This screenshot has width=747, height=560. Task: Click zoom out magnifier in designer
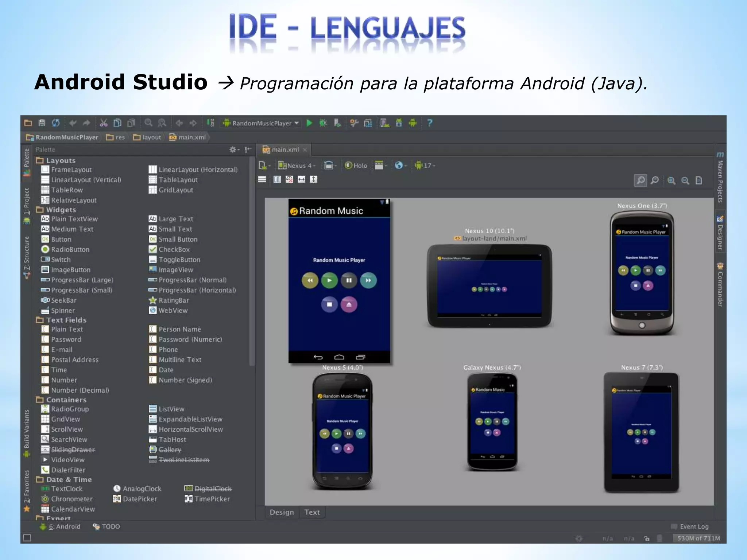(x=685, y=180)
